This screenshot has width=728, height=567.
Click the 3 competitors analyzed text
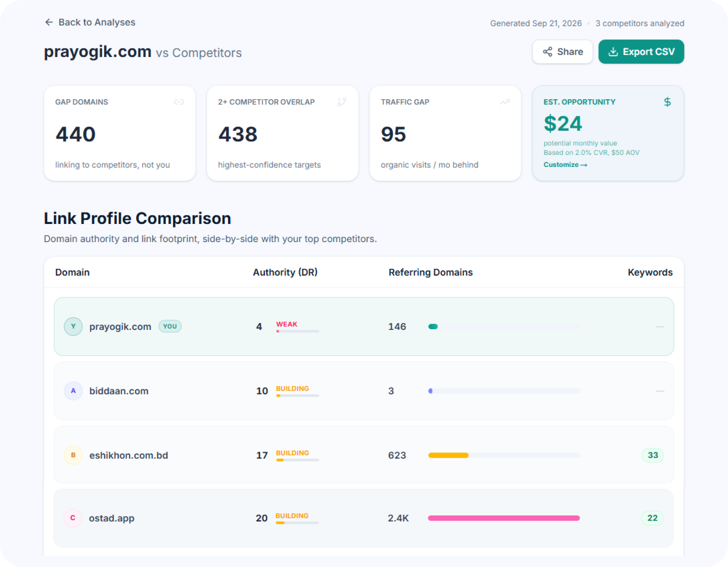point(639,23)
